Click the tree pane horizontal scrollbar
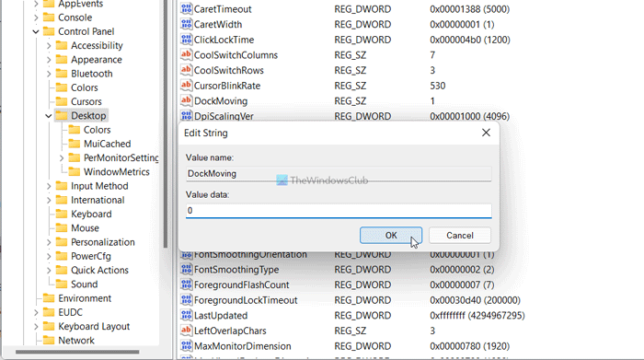Image resolution: width=644 pixels, height=360 pixels. (x=77, y=352)
